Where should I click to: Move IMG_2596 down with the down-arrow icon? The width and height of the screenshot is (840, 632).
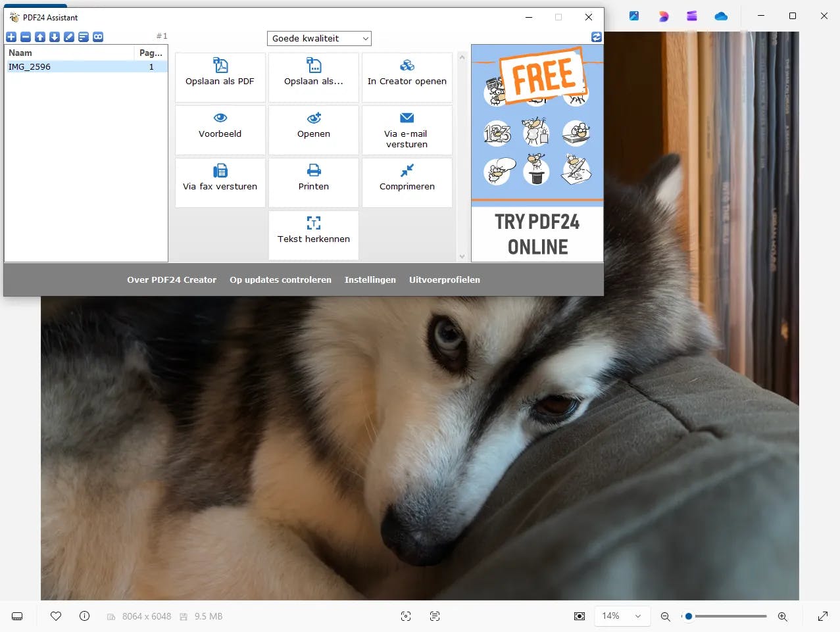[55, 37]
